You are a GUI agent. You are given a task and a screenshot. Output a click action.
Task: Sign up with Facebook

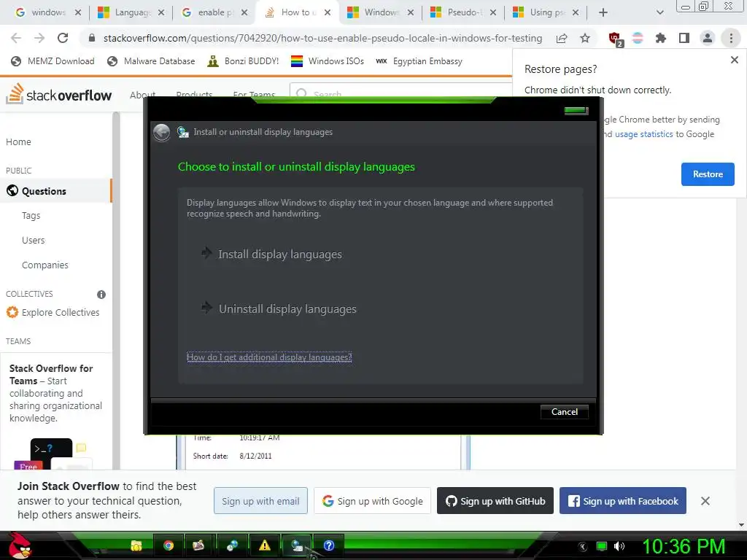coord(623,501)
